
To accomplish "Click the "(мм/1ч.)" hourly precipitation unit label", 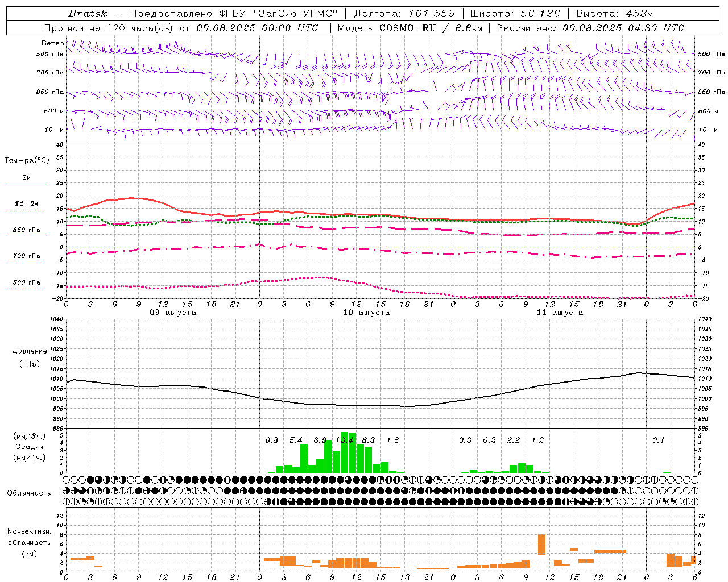I will [x=30, y=458].
